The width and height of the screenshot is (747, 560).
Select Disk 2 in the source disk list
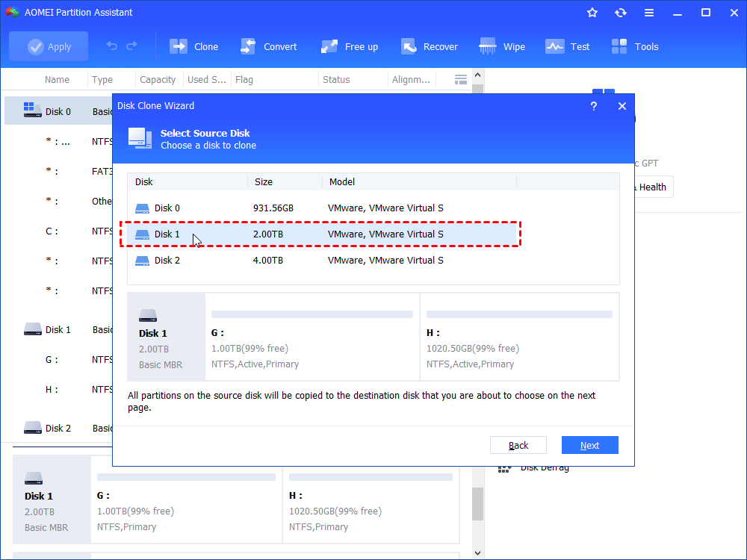(322, 261)
